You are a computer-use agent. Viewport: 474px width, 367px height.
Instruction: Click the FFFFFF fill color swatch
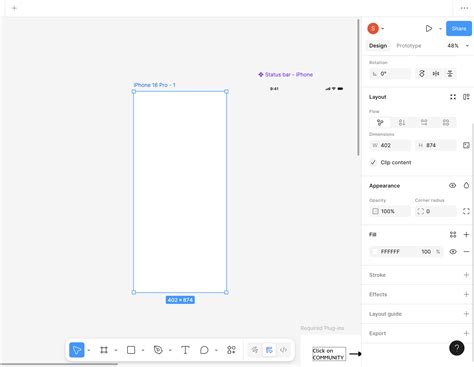point(375,252)
